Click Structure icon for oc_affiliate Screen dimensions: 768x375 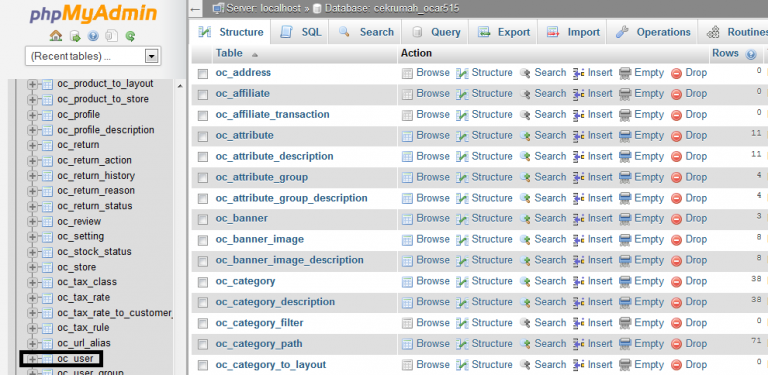tap(462, 94)
